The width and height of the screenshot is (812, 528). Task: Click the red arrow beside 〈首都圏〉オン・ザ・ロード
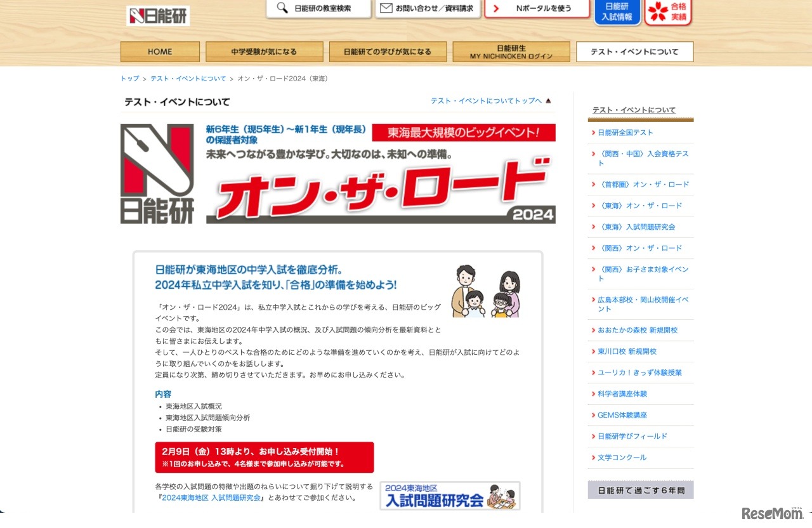(x=593, y=185)
